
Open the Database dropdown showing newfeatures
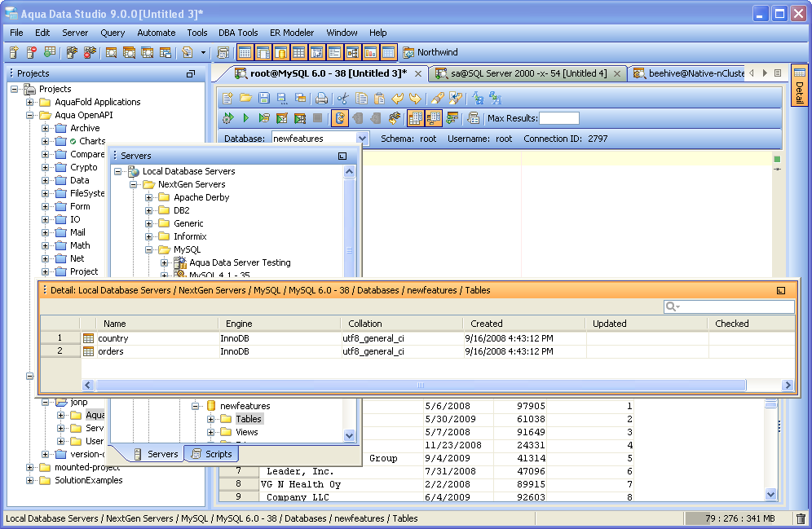[363, 139]
